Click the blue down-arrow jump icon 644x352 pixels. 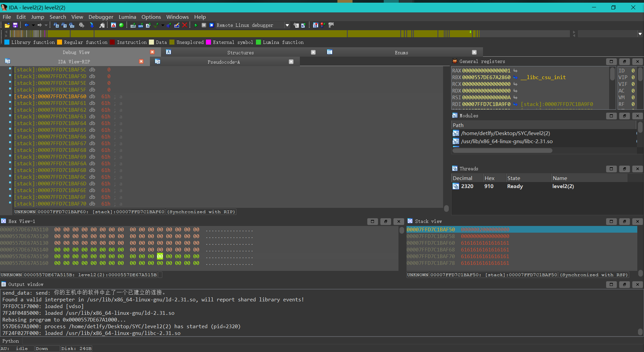click(92, 25)
